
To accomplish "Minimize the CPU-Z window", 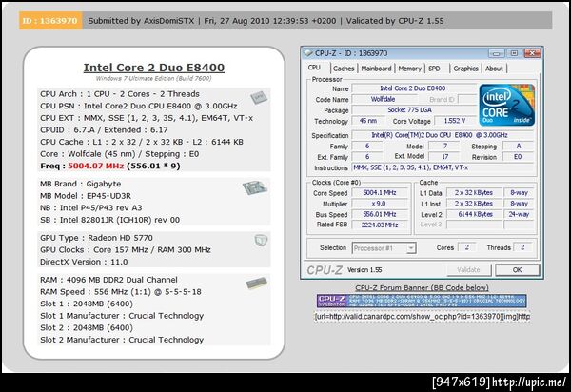I will tap(497, 53).
